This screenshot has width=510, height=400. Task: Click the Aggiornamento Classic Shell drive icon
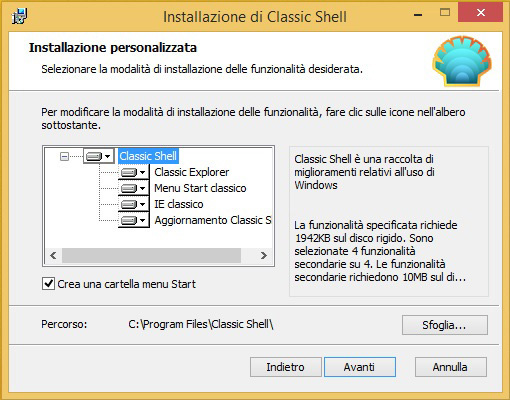(129, 220)
